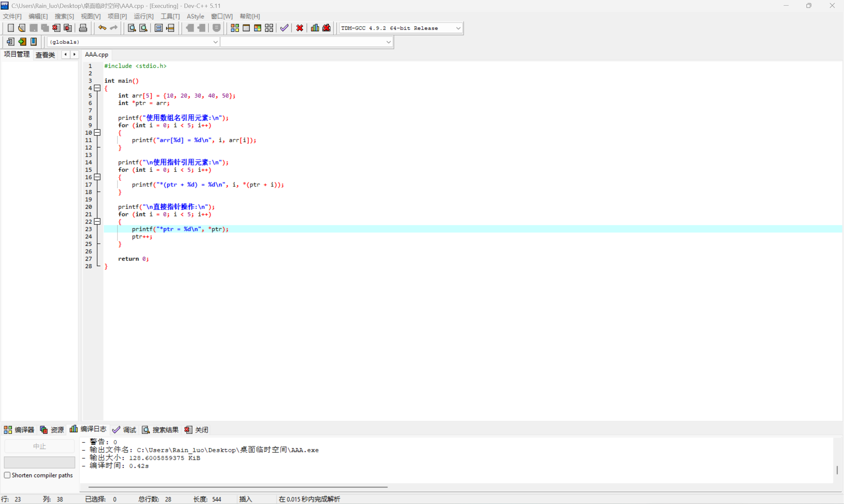Image resolution: width=844 pixels, height=504 pixels.
Task: Switch to the 调试 tab
Action: click(124, 430)
